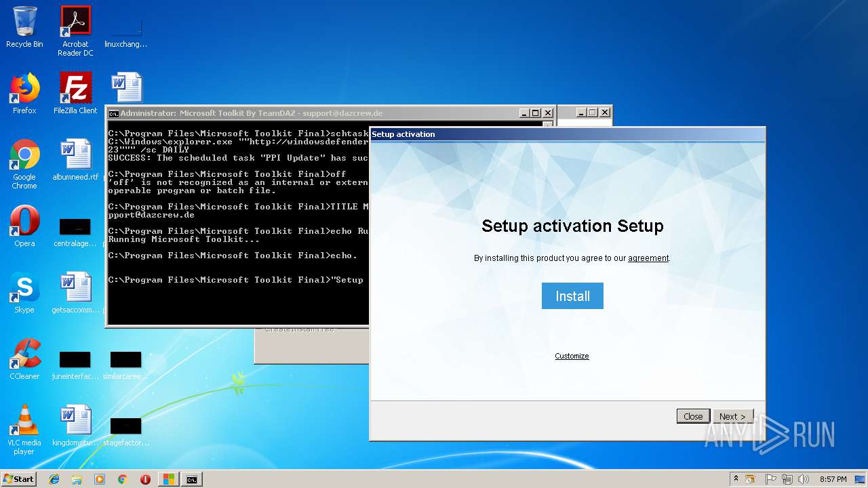The height and width of the screenshot is (488, 868).
Task: Click the Customize link
Action: click(572, 356)
